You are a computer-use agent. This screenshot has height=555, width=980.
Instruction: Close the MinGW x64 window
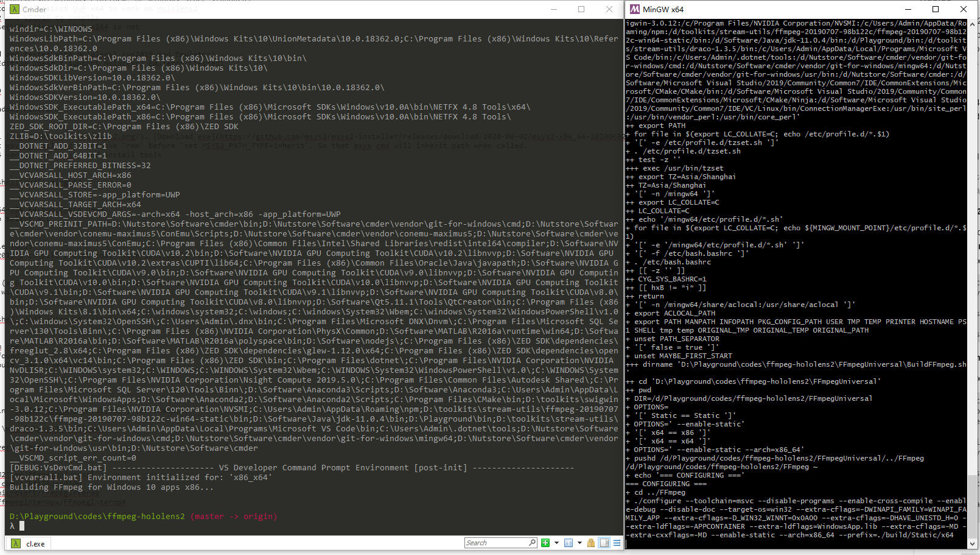tap(964, 9)
